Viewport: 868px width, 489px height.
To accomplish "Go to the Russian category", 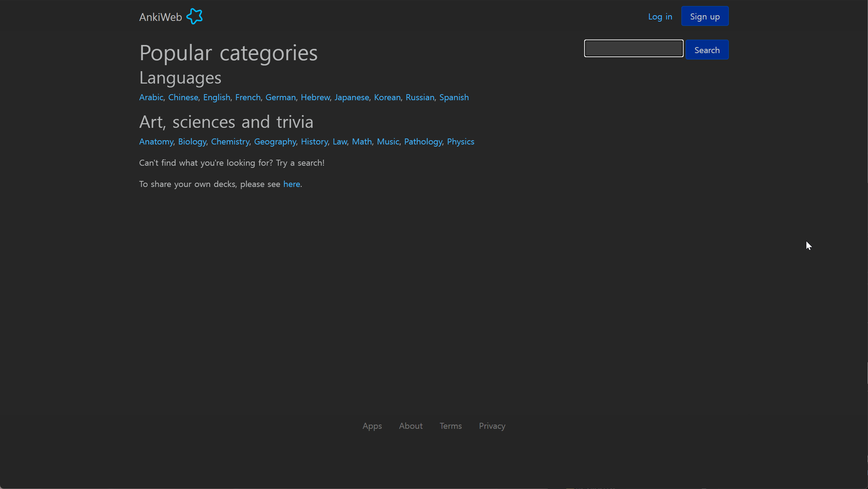I will point(420,97).
